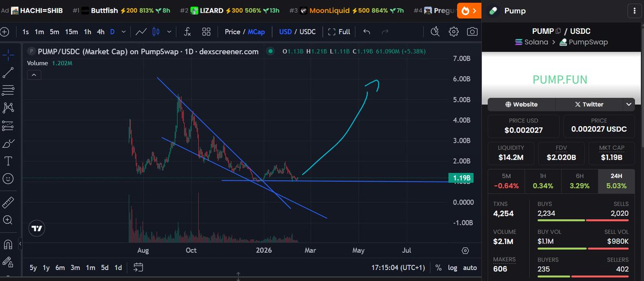Copy the PUMP token address
The height and width of the screenshot is (281, 644).
[558, 31]
